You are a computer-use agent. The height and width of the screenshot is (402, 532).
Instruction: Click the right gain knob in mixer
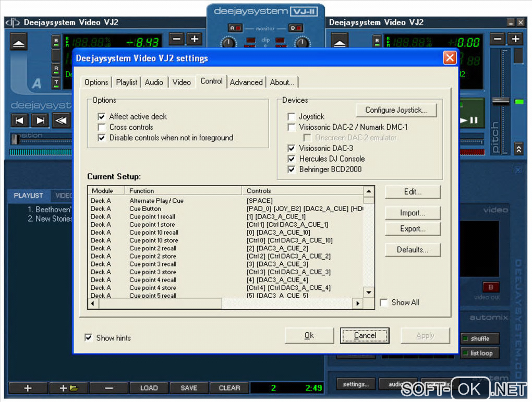pyautogui.click(x=303, y=43)
